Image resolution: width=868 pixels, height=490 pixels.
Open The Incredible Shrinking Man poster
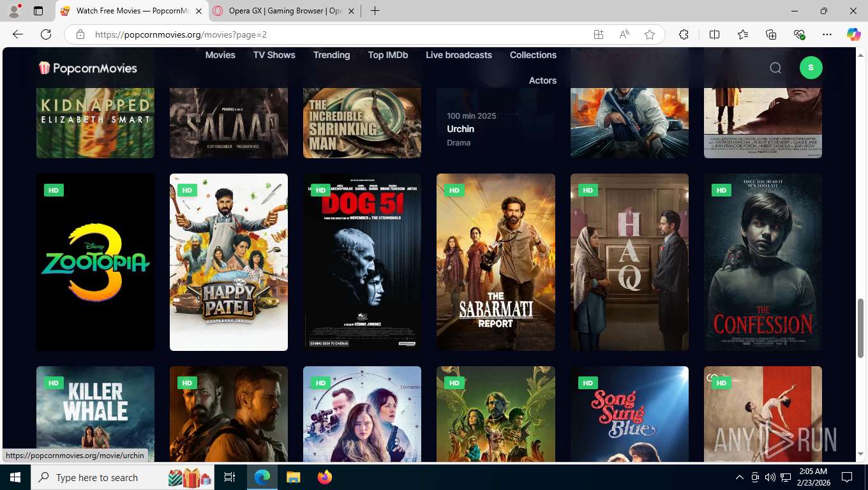tap(362, 122)
